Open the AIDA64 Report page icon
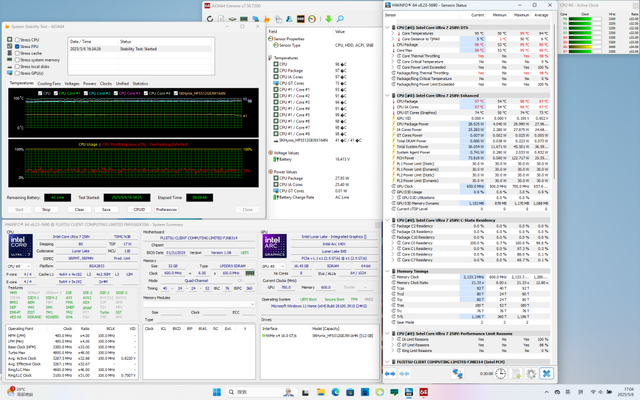The height and width of the screenshot is (400, 640). (221, 19)
